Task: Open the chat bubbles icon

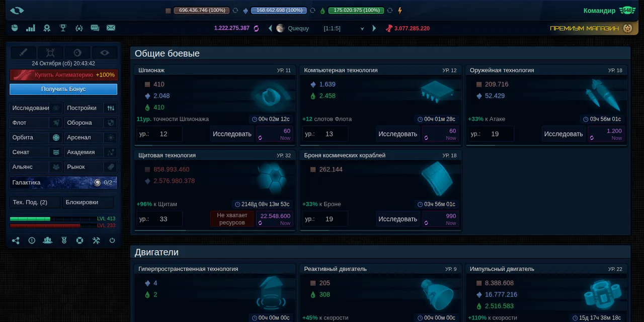Action: click(x=95, y=28)
